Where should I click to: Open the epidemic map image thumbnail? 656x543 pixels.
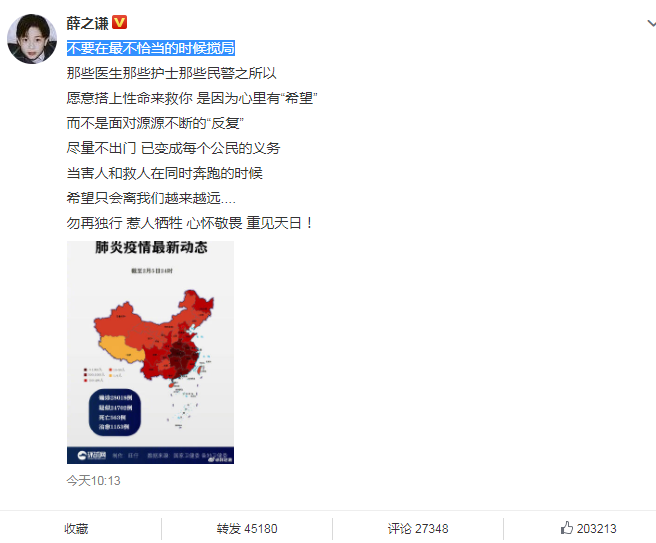150,352
